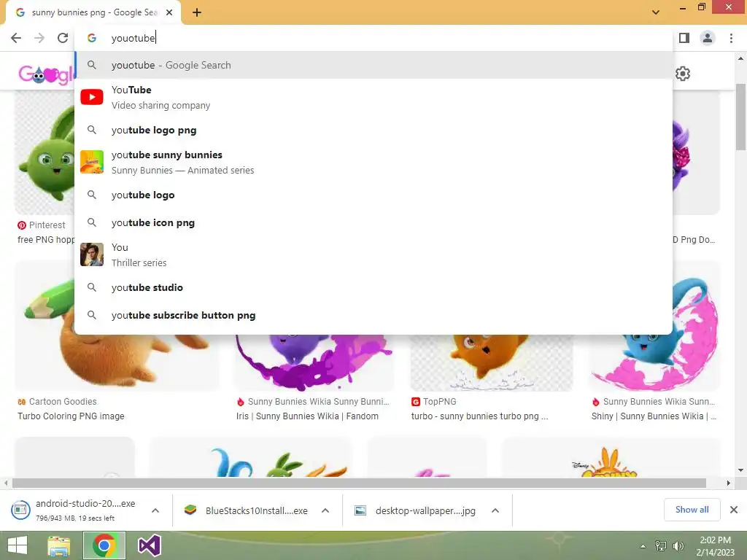747x560 pixels.
Task: Open the network status tray icon
Action: click(661, 545)
